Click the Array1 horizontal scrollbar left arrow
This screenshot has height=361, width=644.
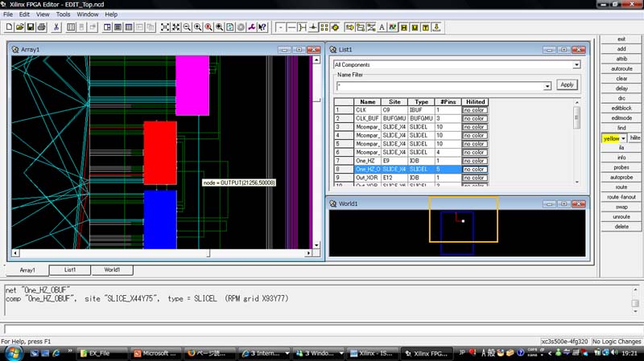(15, 253)
